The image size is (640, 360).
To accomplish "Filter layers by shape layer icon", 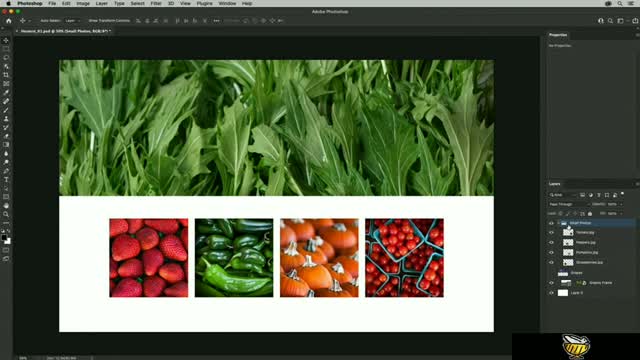I will click(x=607, y=195).
